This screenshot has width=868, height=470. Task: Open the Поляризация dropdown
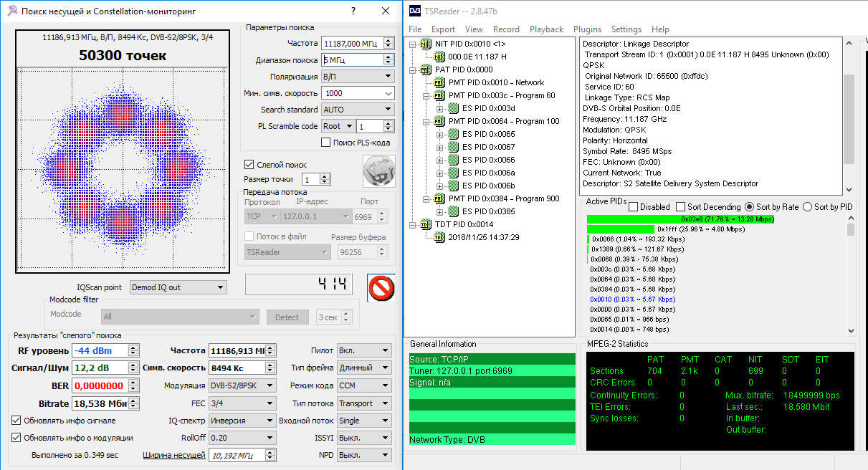tap(357, 77)
